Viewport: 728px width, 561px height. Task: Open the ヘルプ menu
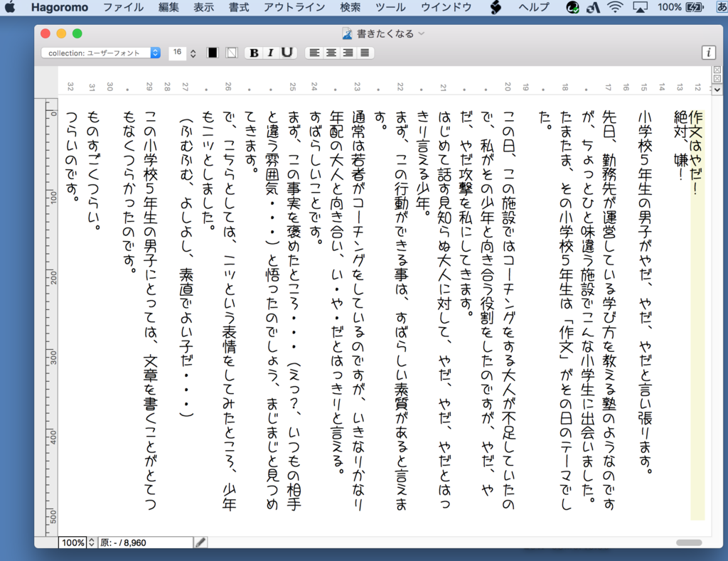click(534, 7)
